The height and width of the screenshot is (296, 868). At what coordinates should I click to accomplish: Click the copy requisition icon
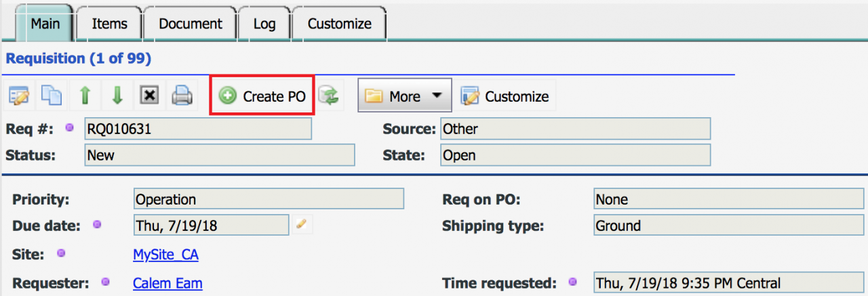(x=52, y=96)
